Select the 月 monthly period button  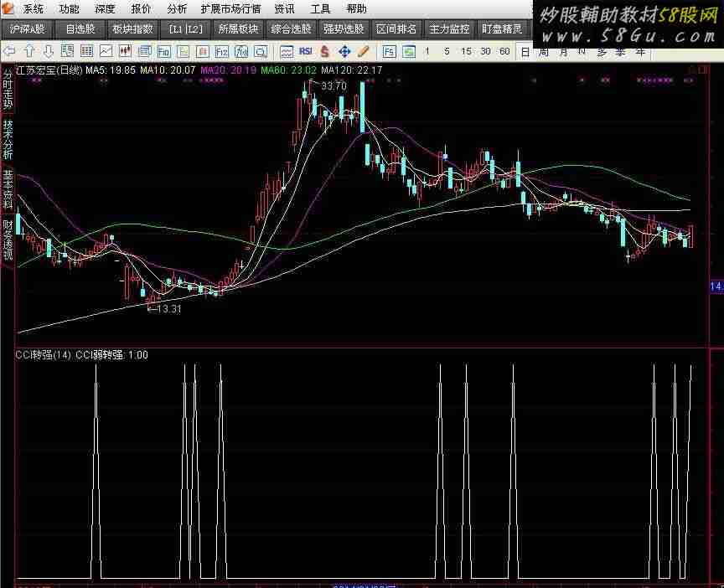point(563,52)
